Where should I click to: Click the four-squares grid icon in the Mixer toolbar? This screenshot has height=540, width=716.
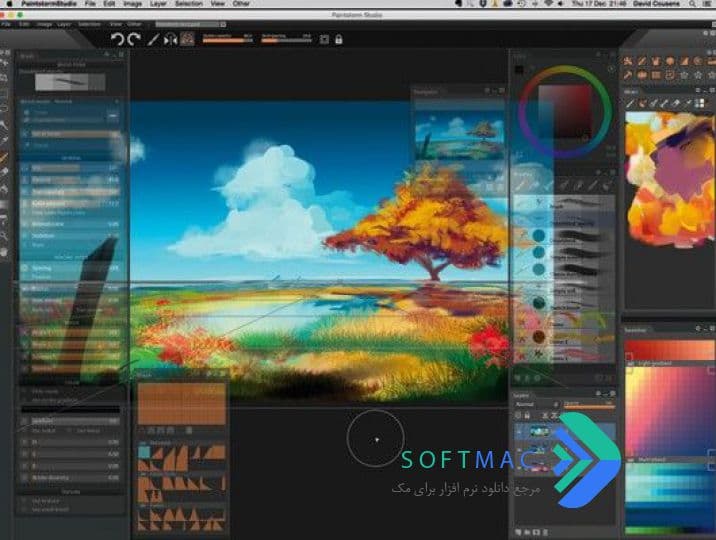[x=700, y=104]
